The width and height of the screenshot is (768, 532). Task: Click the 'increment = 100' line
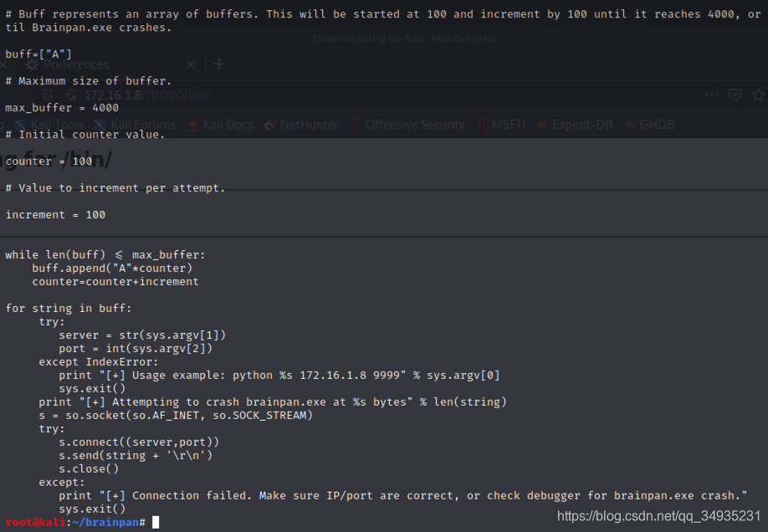(x=55, y=215)
